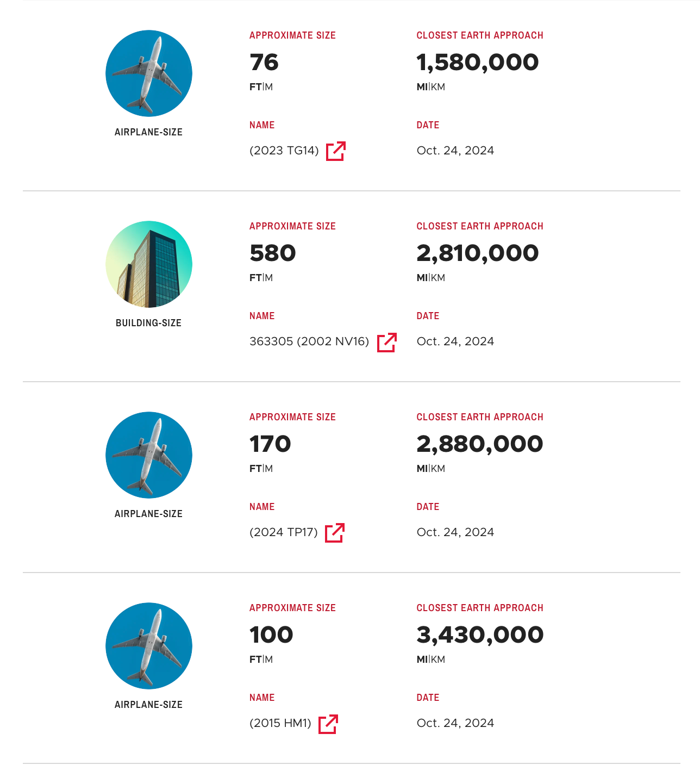Show 1,580,000 distance in kilometers
The image size is (700, 771).
pyautogui.click(x=438, y=87)
